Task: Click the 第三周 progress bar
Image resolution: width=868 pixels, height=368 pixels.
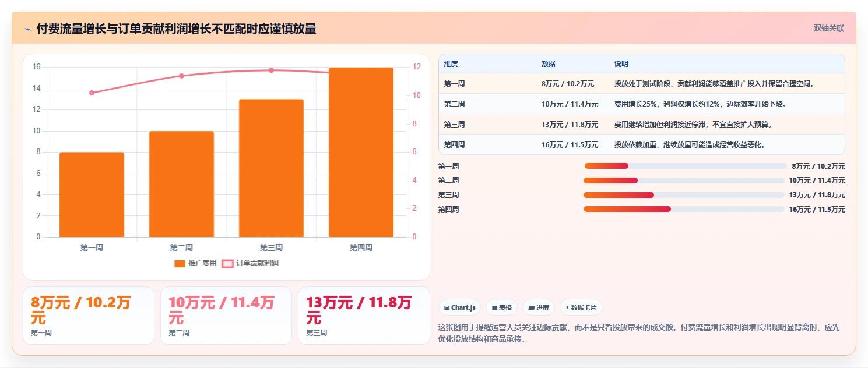Action: coord(684,194)
